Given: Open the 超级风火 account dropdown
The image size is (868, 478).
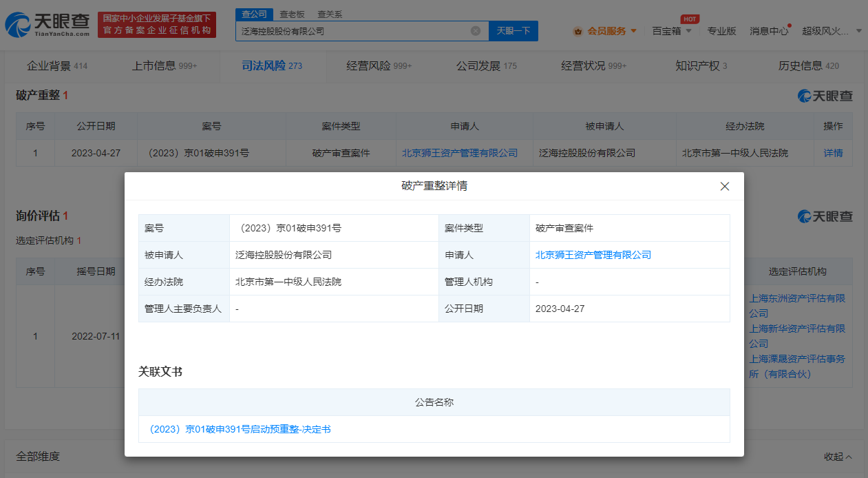Looking at the screenshot, I should click(x=832, y=31).
